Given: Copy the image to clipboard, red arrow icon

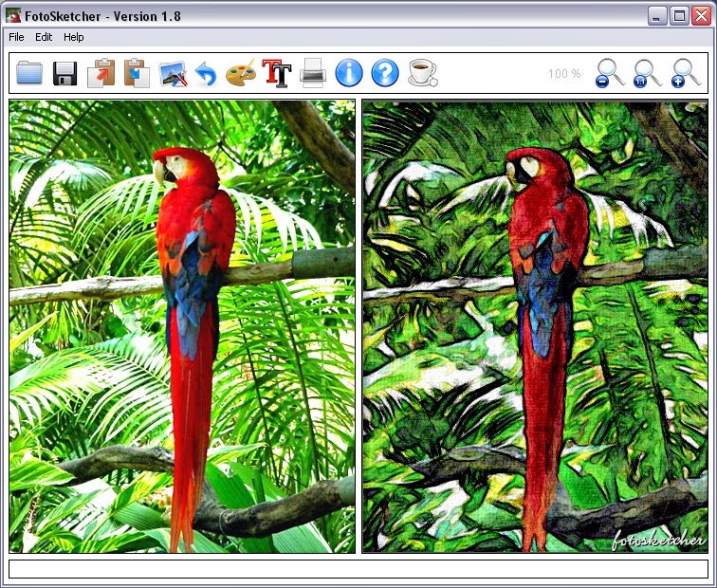Looking at the screenshot, I should pyautogui.click(x=101, y=73).
